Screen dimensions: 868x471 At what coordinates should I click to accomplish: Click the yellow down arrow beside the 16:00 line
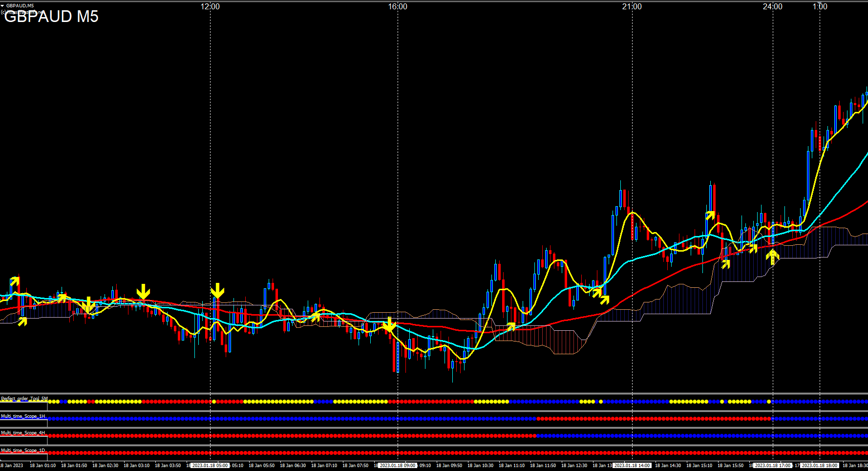pyautogui.click(x=389, y=325)
